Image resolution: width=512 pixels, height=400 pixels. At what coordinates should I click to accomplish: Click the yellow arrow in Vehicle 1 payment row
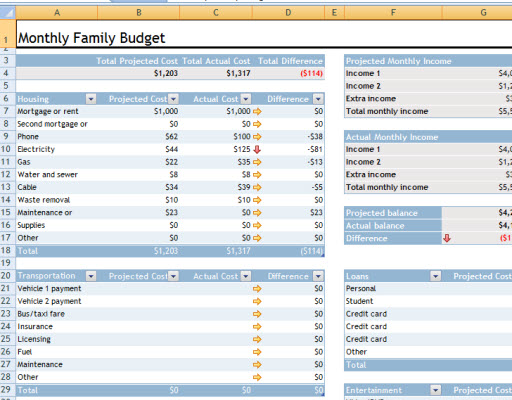click(x=257, y=288)
